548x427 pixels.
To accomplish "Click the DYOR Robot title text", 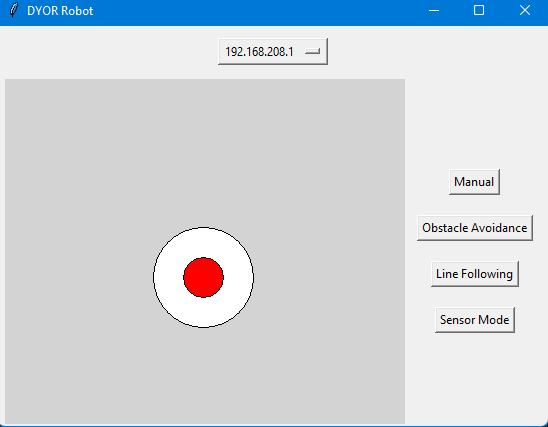I will pos(60,11).
